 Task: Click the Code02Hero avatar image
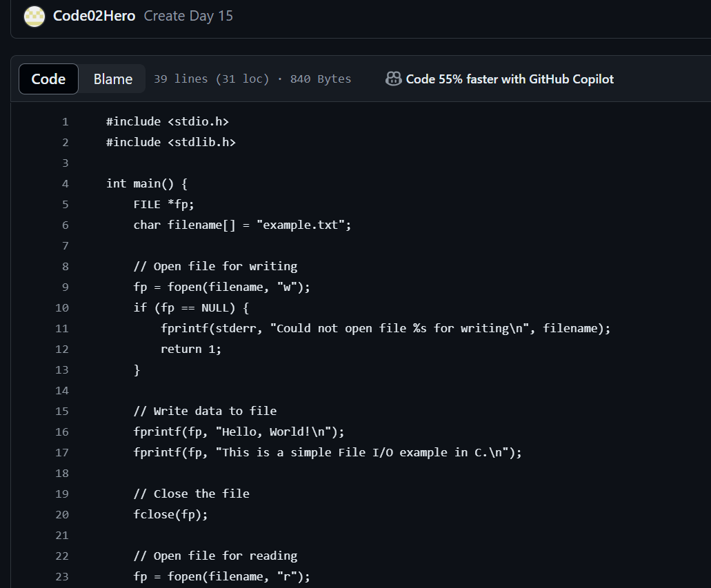(34, 17)
